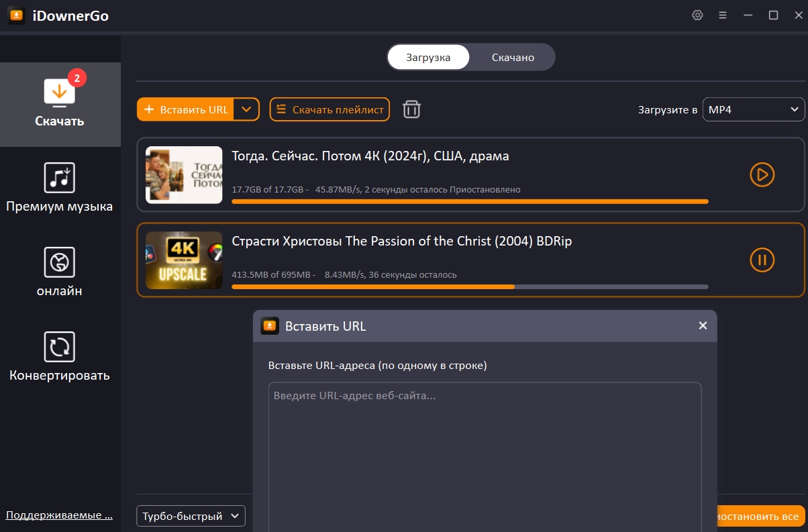Screen dimensions: 808x532
Task: Open the hamburger menu in title bar
Action: click(723, 15)
